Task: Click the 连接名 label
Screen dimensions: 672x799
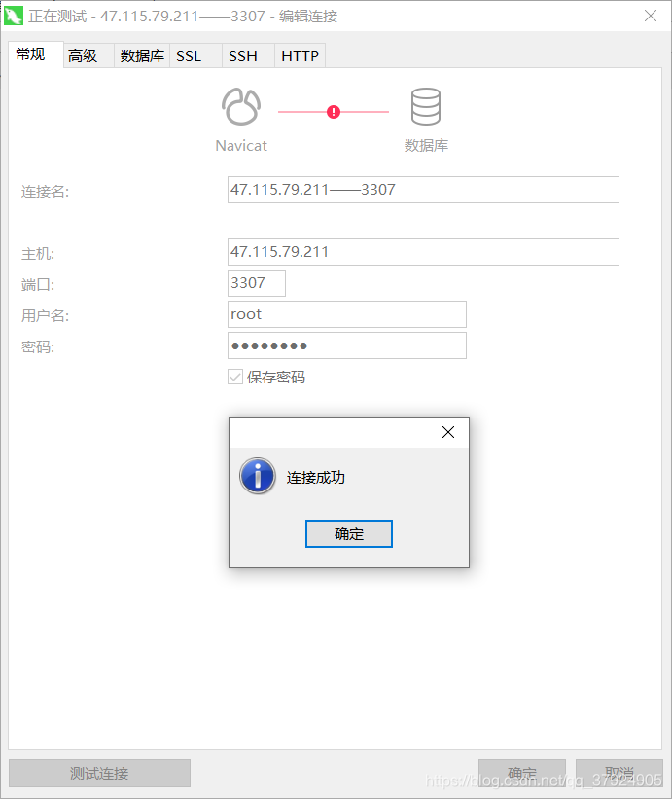Action: click(45, 192)
